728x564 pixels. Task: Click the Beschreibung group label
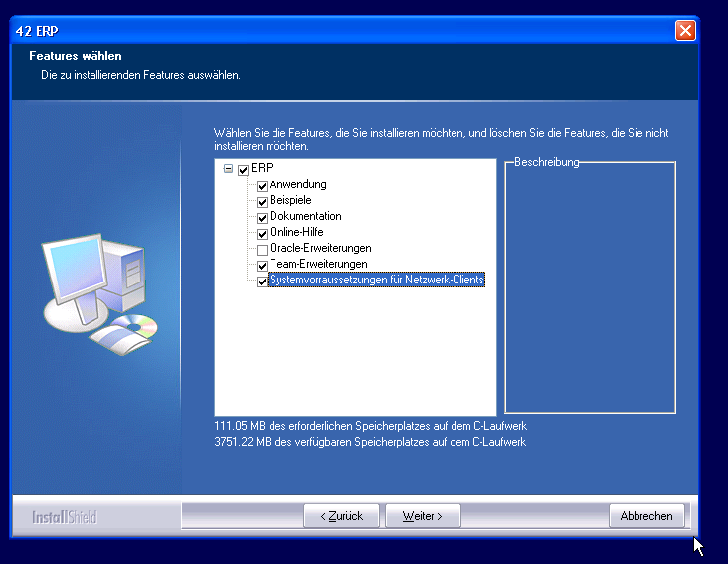tap(547, 162)
